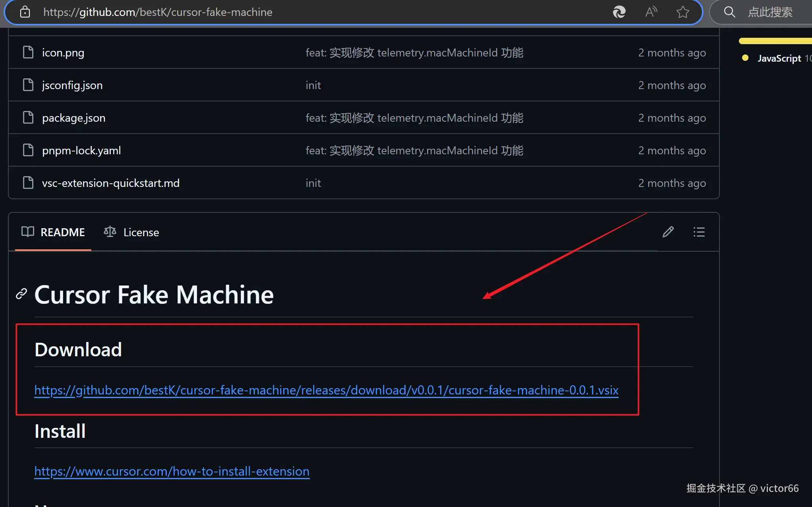
Task: Click the favorite star icon in address bar
Action: coord(682,12)
